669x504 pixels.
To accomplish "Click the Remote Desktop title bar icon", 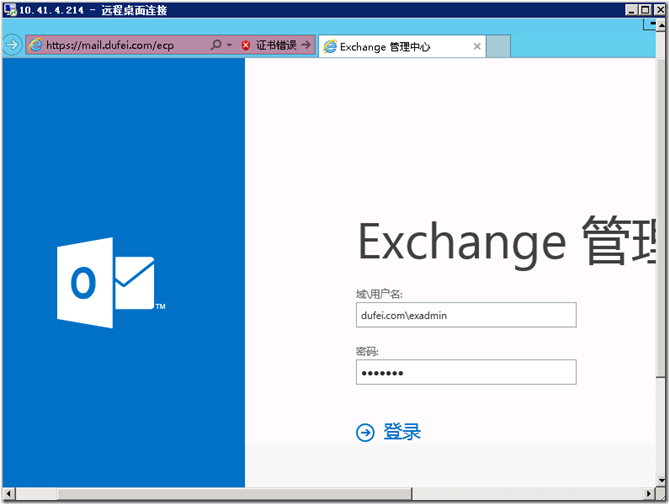I will coord(10,9).
